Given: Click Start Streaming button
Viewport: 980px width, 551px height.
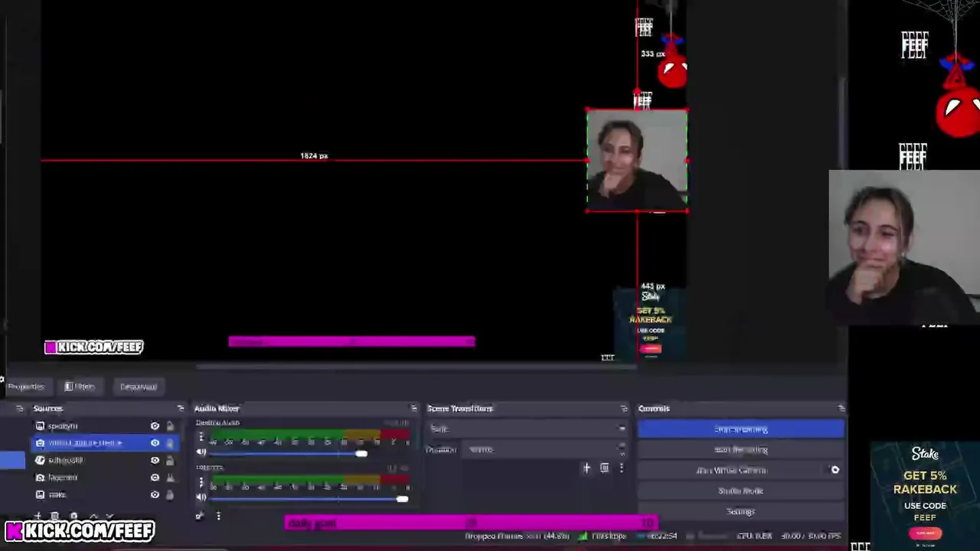Looking at the screenshot, I should tap(741, 429).
